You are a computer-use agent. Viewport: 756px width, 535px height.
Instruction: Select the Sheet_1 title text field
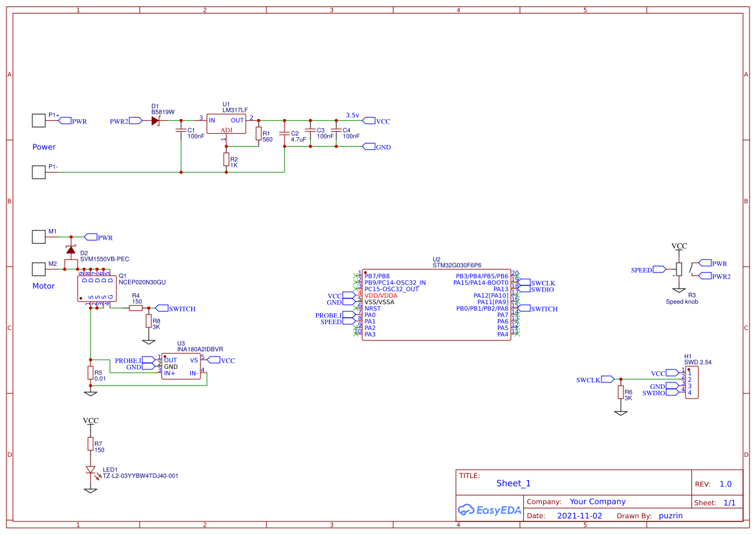[x=513, y=483]
